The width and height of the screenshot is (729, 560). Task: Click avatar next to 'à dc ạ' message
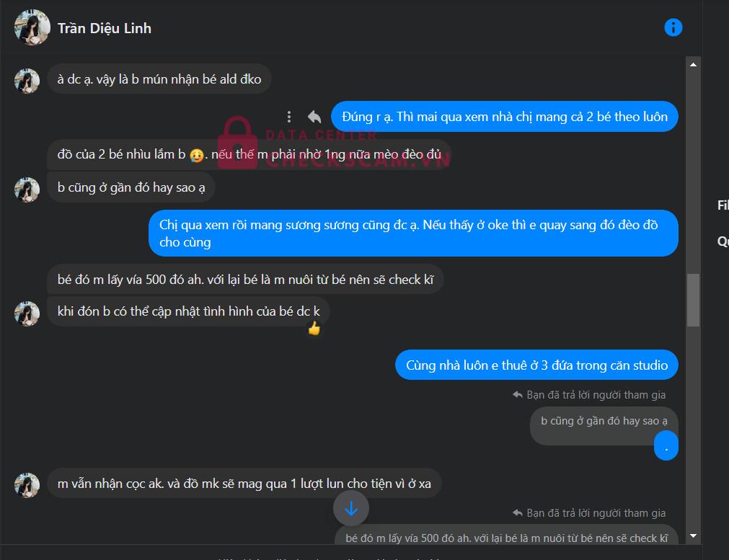point(27,81)
